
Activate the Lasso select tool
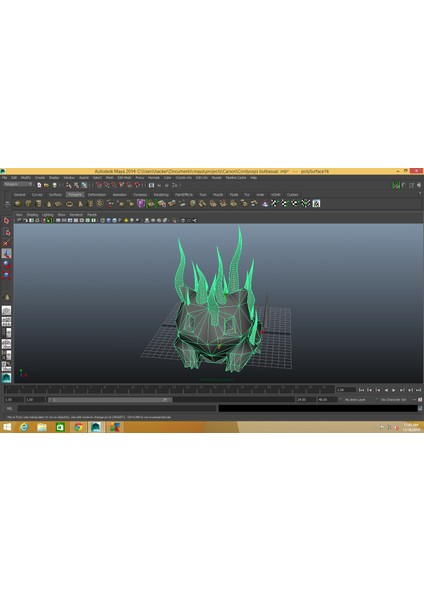(6, 232)
